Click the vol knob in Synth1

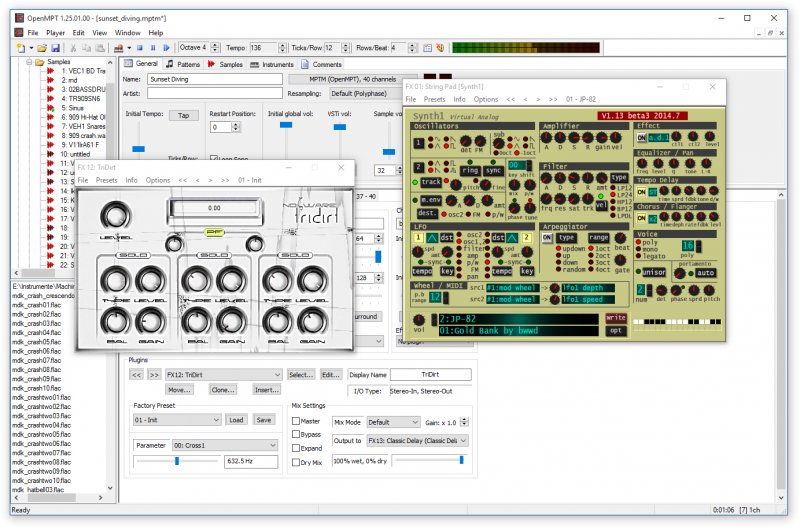[419, 320]
